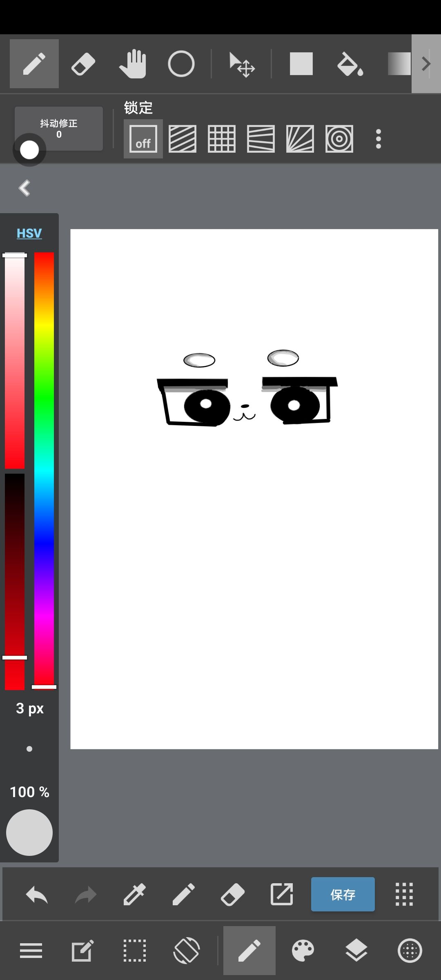Enable concentric circles snap guide

339,139
